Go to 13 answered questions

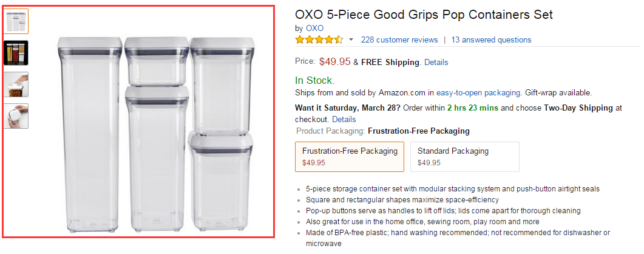pos(491,40)
